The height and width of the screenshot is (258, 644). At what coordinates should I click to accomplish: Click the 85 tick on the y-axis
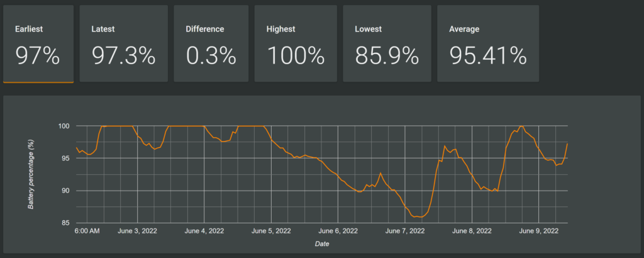coord(65,223)
